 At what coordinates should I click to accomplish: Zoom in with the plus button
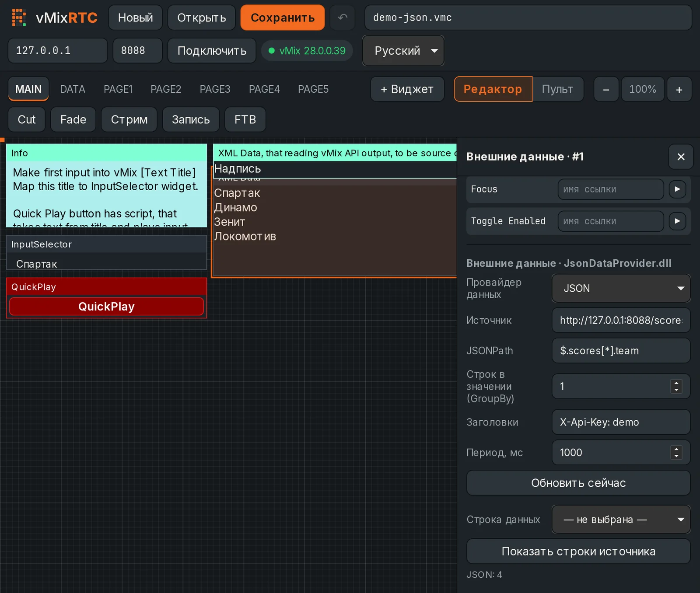pyautogui.click(x=679, y=89)
